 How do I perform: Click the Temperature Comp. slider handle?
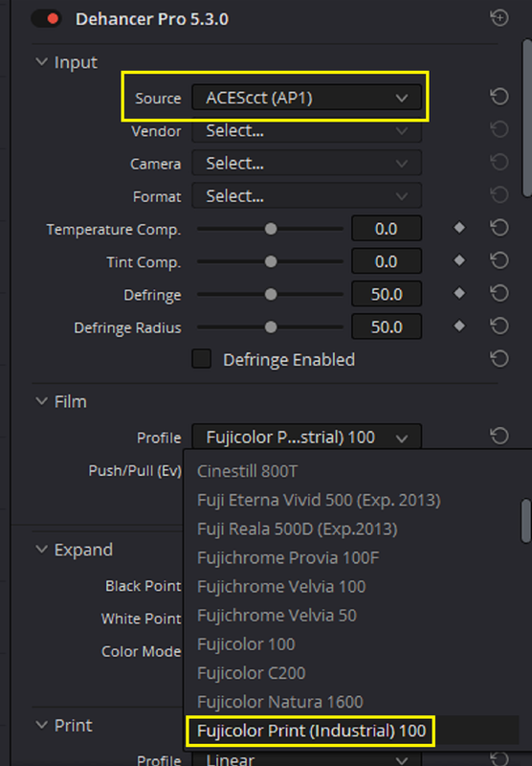[271, 229]
